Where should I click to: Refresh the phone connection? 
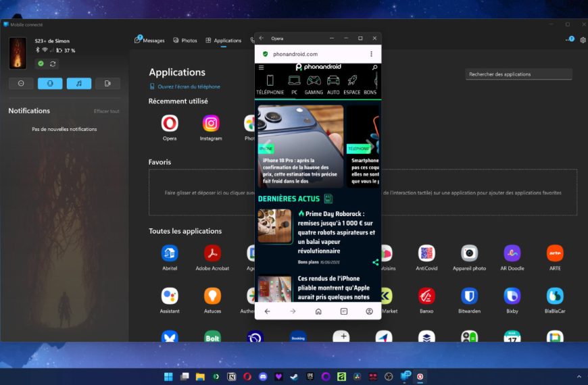[x=53, y=63]
